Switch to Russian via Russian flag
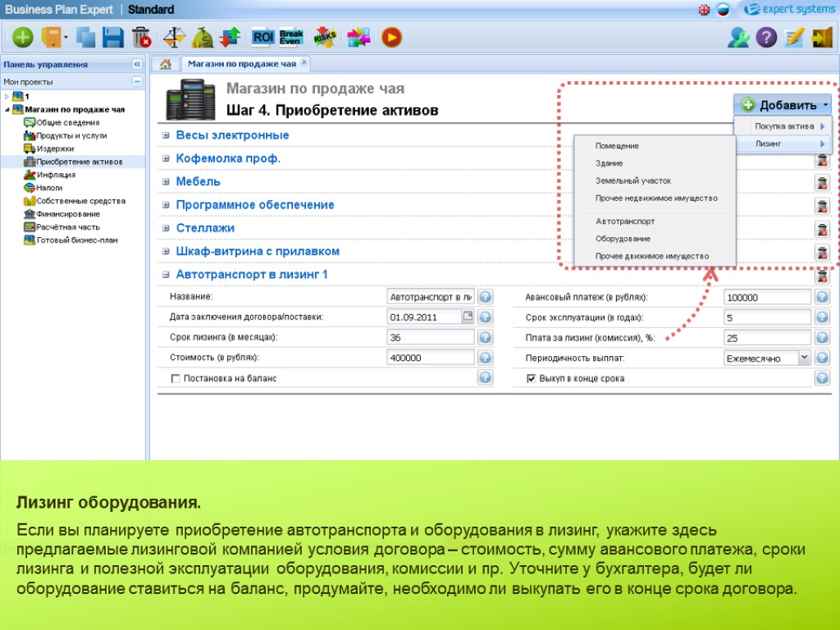Screen dimensions: 840x630 [723, 10]
